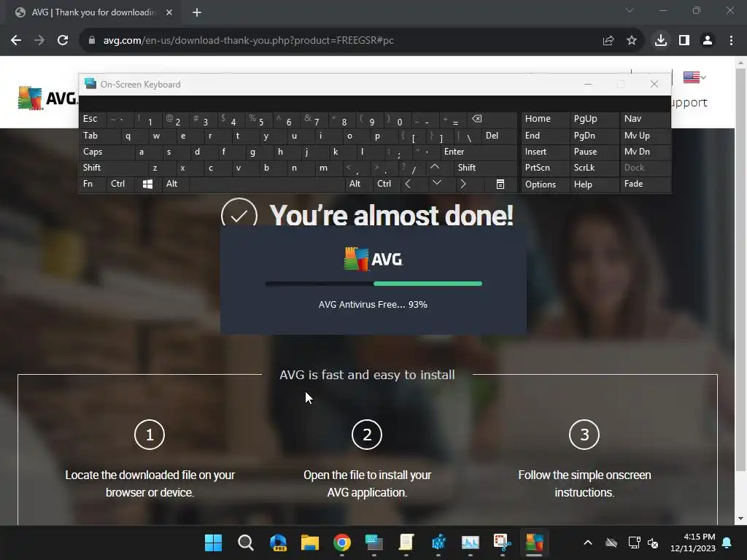This screenshot has height=560, width=747.
Task: Toggle the left Alt key
Action: coord(175,184)
